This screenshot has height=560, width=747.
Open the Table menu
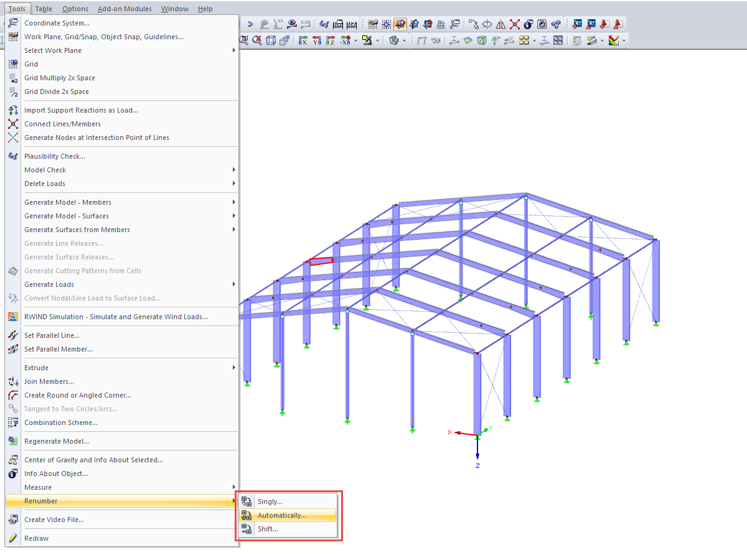tap(44, 9)
